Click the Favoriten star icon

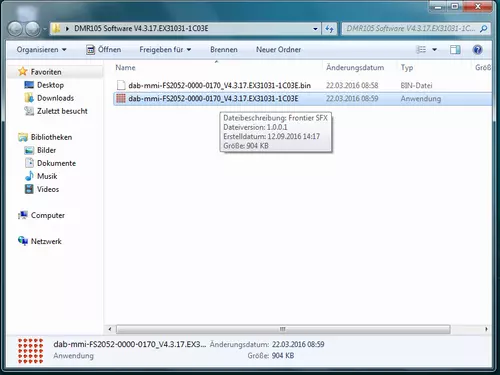click(x=23, y=71)
